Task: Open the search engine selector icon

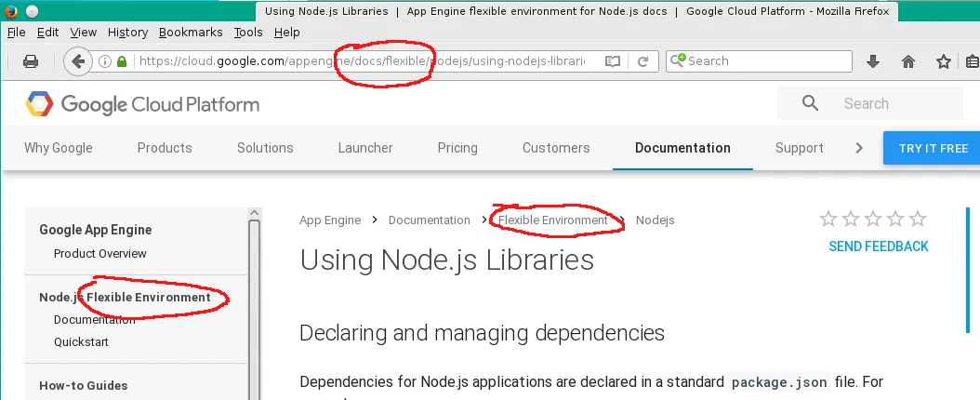Action: coord(678,60)
